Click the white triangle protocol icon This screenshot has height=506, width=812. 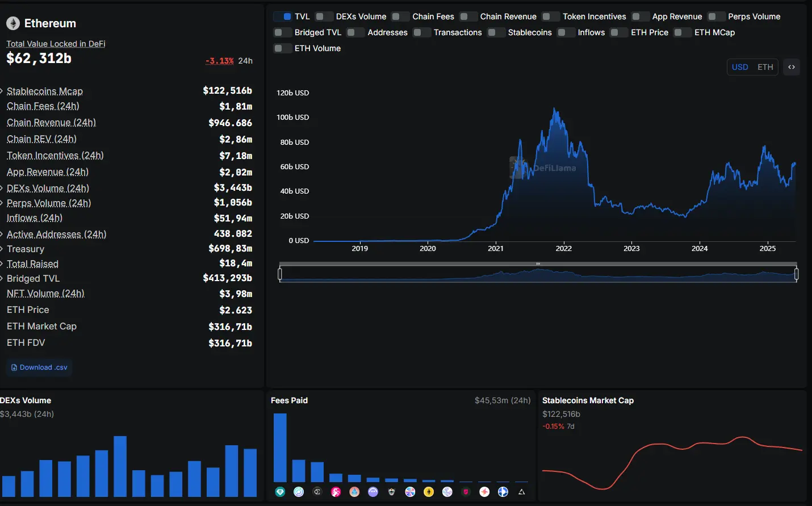click(521, 492)
